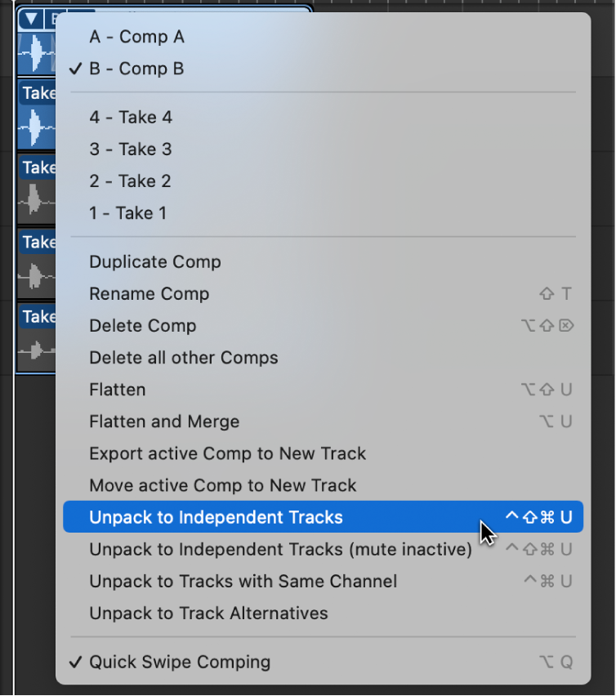Delete the active comp
The width and height of the screenshot is (616, 696).
[143, 325]
